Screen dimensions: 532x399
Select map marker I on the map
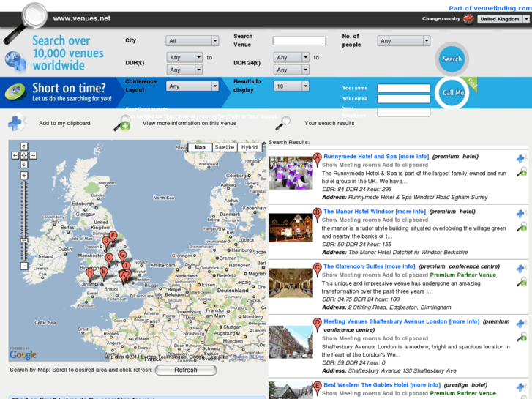(126, 266)
